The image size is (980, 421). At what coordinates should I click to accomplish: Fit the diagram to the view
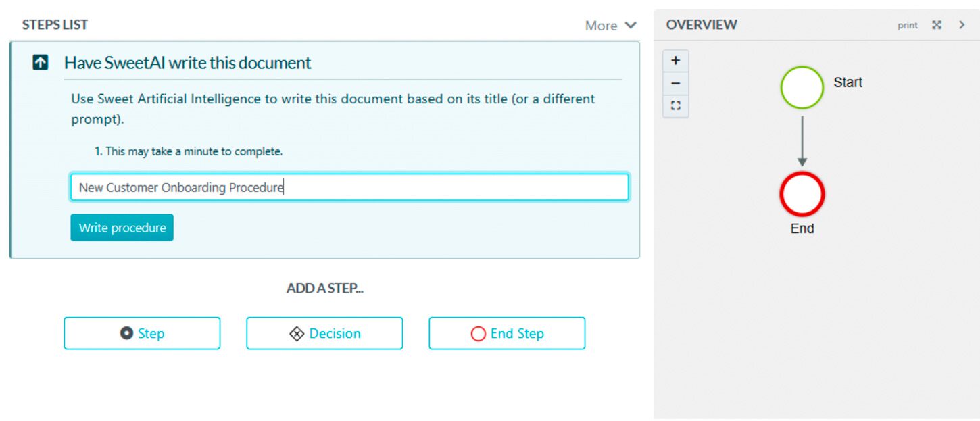675,106
